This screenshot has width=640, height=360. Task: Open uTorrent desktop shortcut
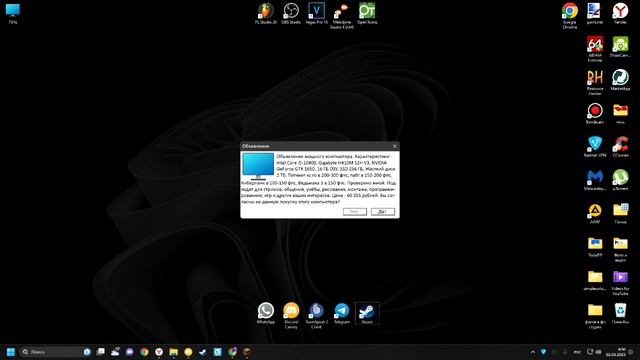click(620, 180)
